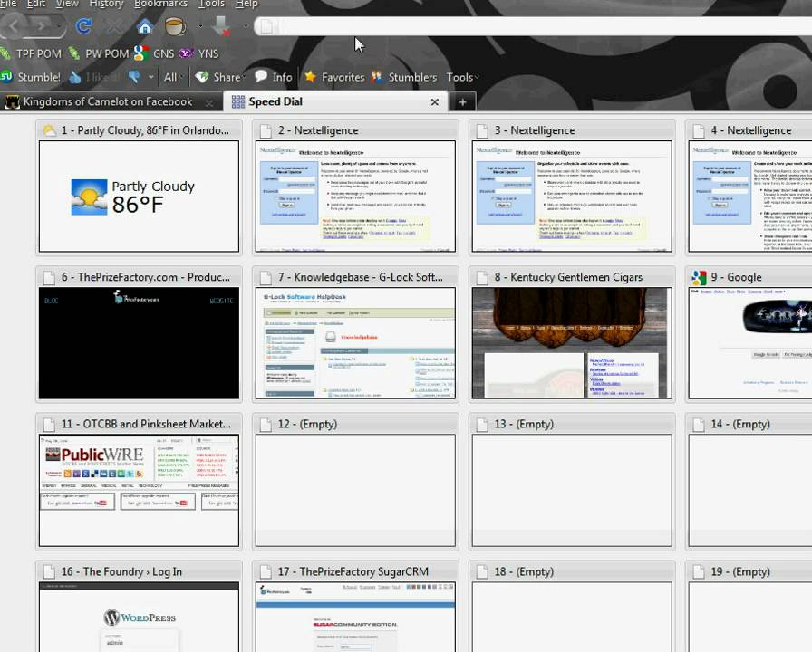Open the Help menu
Screen dimensions: 812x652
point(246,5)
